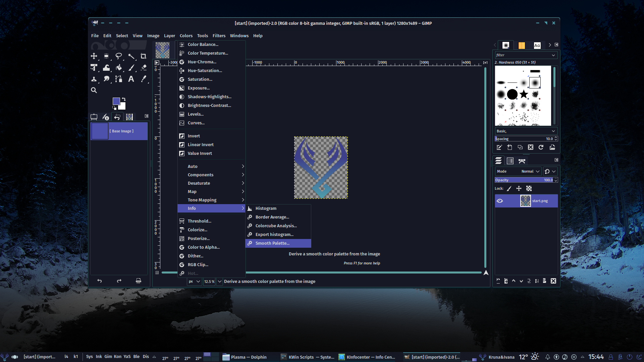The width and height of the screenshot is (644, 362).
Task: Expand the Tone Mapping submenu
Action: [211, 200]
